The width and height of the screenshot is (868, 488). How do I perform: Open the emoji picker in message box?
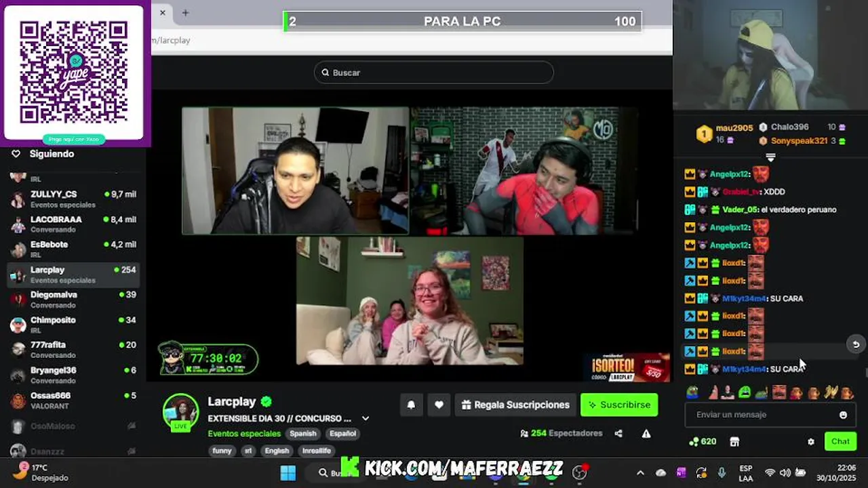843,415
